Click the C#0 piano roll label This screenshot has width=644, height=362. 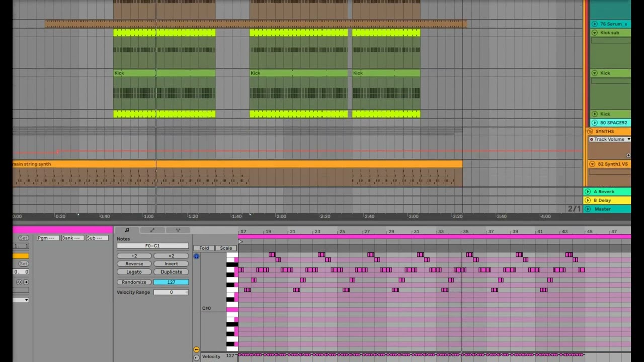(x=206, y=308)
